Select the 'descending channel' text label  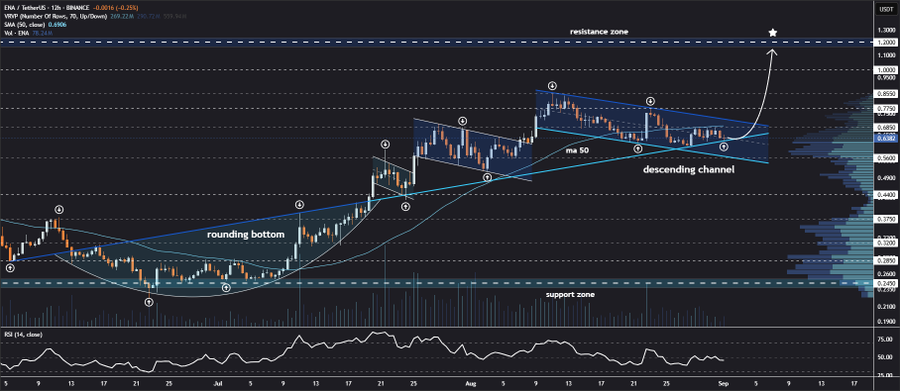[x=688, y=170]
